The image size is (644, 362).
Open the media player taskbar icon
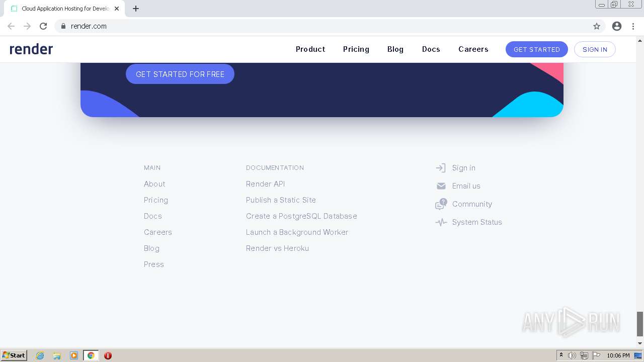(74, 355)
